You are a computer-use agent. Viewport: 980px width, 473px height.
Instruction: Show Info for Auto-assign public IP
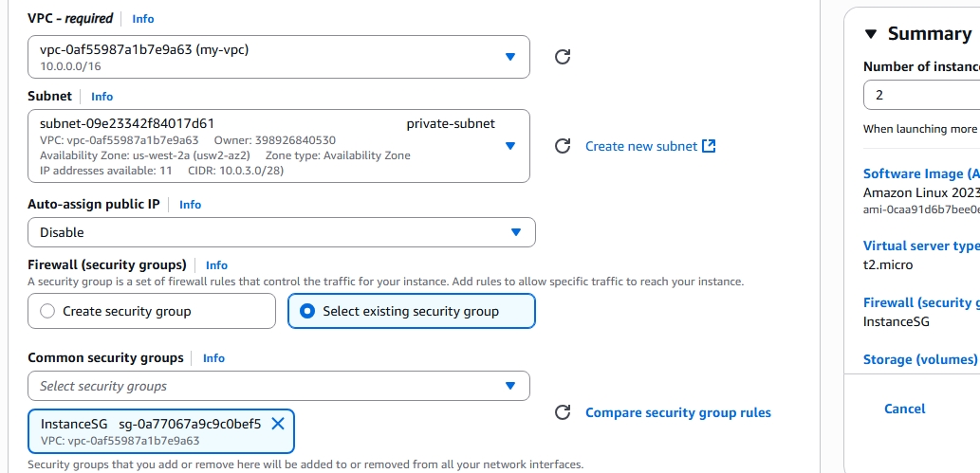coord(190,205)
